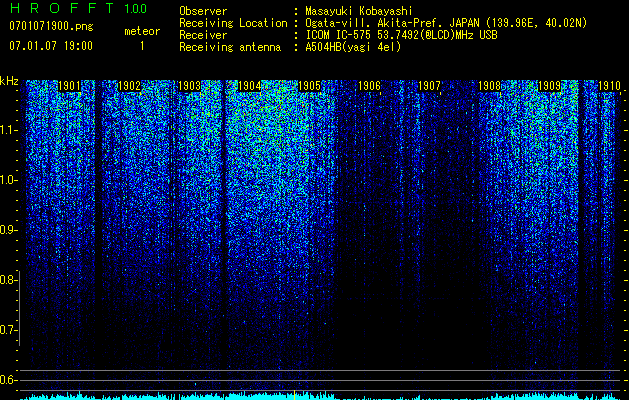
Task: Click the 'Receiver' field label
Action: [203, 35]
